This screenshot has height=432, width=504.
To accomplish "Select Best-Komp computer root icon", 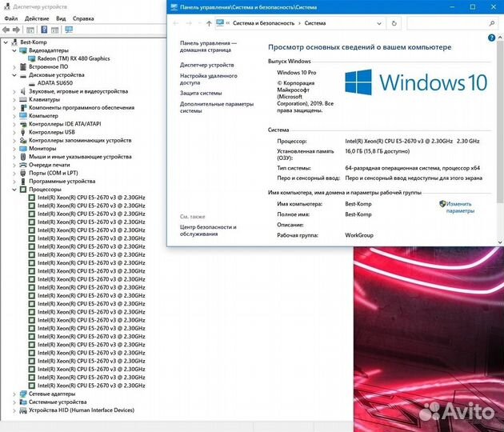I will point(14,42).
